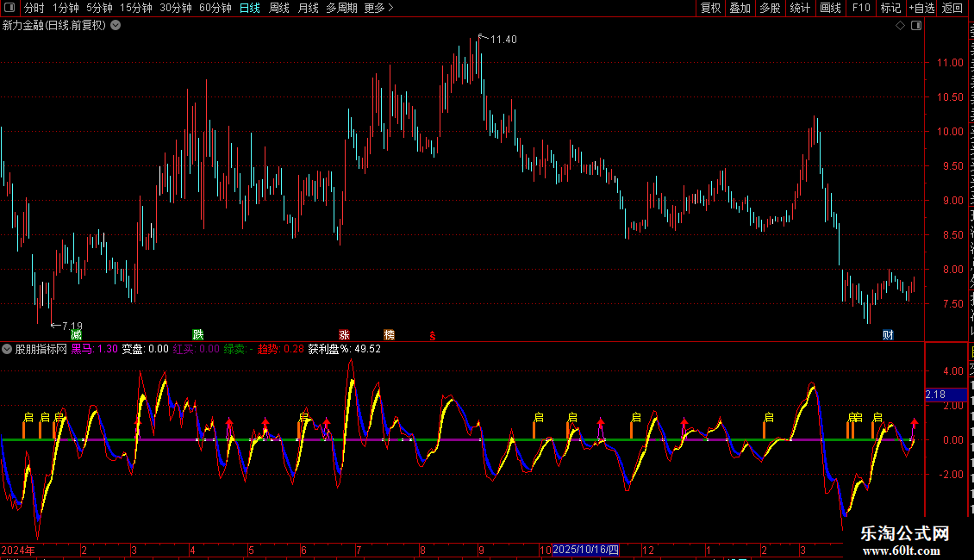Click the 多股 multi-stock button
Screen dimensions: 974x560
[x=770, y=8]
